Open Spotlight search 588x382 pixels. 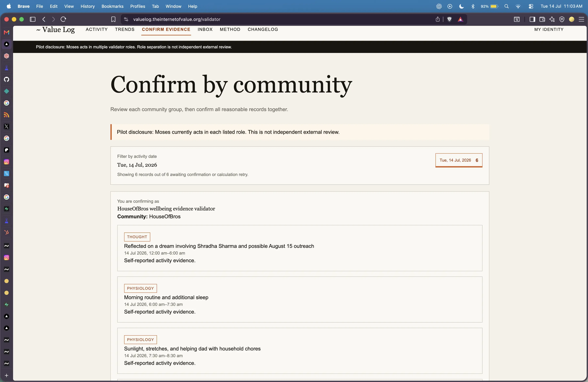(x=506, y=6)
